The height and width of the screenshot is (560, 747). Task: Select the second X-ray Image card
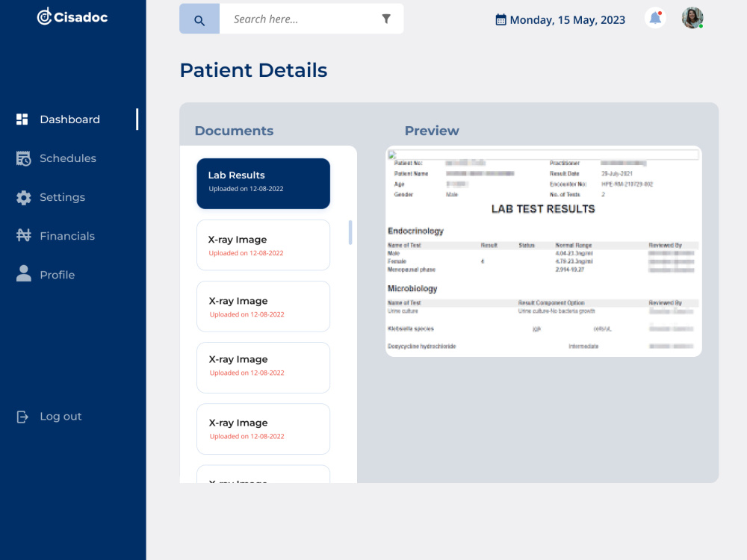[x=264, y=307]
